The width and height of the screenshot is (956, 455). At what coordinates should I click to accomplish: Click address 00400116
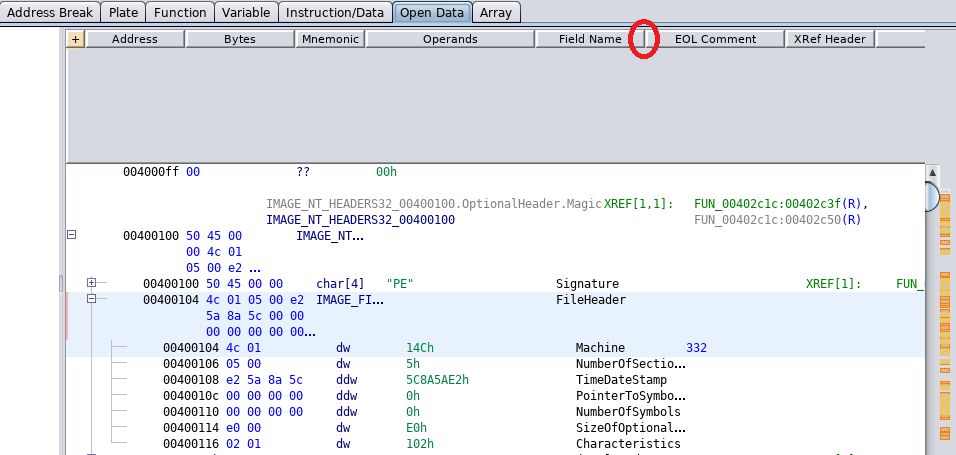tap(191, 443)
